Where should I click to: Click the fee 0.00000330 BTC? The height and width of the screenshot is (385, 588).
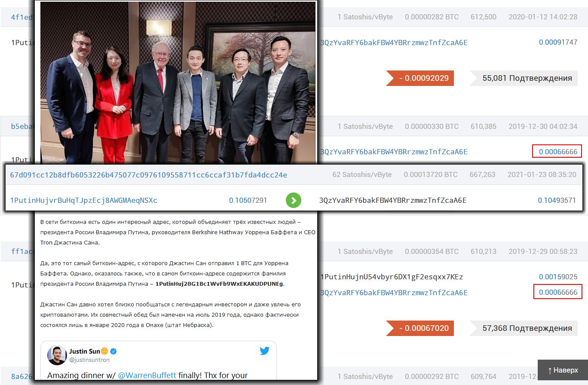click(432, 126)
